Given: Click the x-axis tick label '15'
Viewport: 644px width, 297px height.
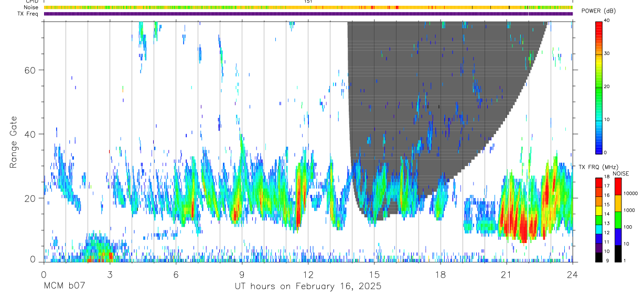Looking at the screenshot, I should [374, 274].
